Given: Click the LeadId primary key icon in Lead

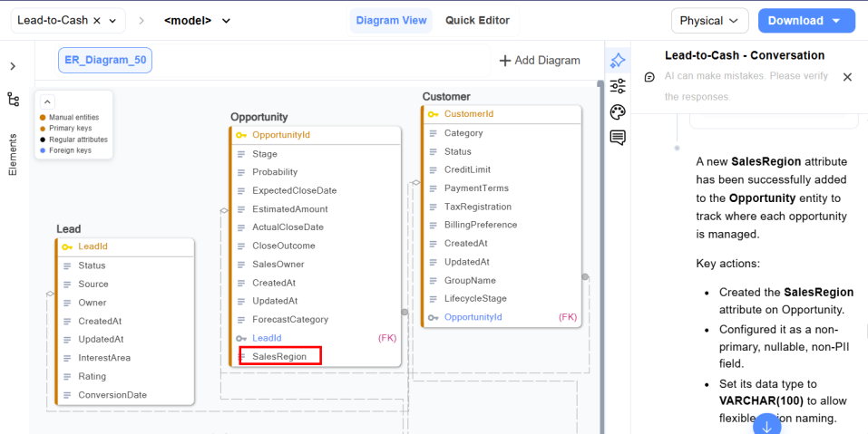Looking at the screenshot, I should tap(67, 246).
